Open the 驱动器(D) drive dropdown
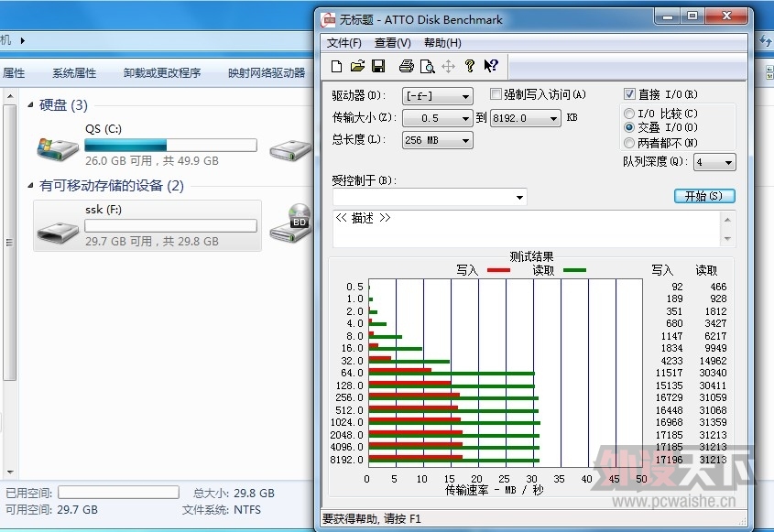774x532 pixels. pyautogui.click(x=437, y=96)
